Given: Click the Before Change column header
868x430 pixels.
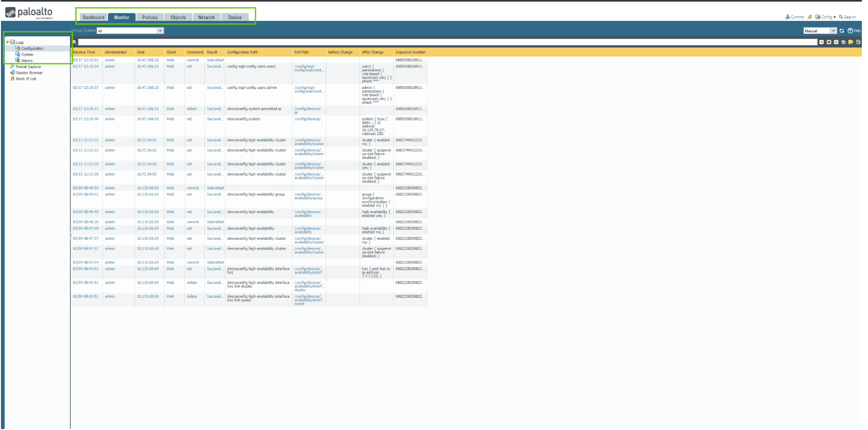Looking at the screenshot, I should click(343, 52).
